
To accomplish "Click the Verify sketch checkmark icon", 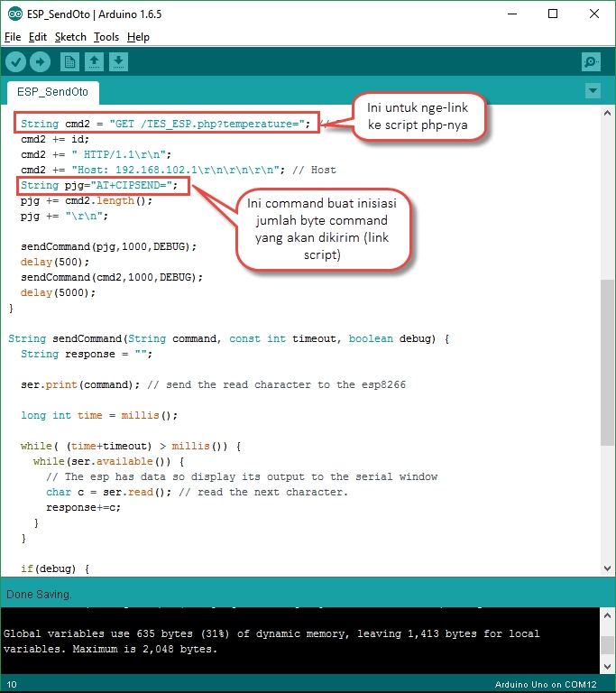I will [x=16, y=61].
